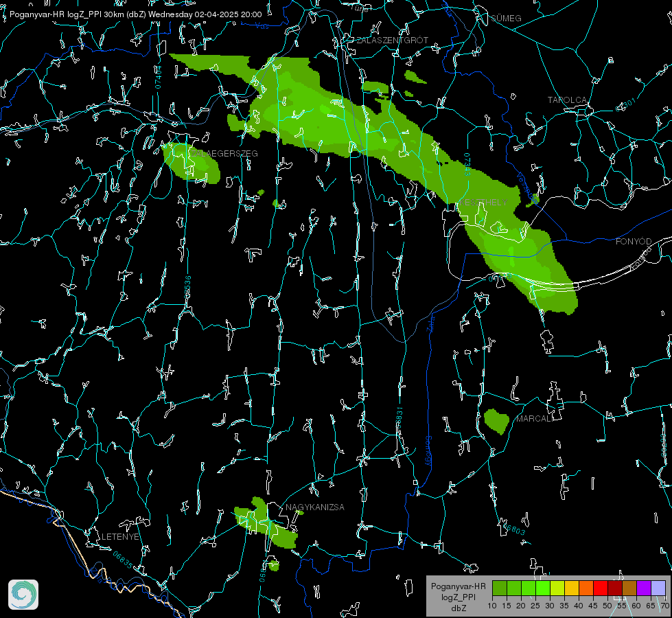Image resolution: width=672 pixels, height=618 pixels.
Task: Select the 45-50 dBZ red swatch
Action: point(601,588)
